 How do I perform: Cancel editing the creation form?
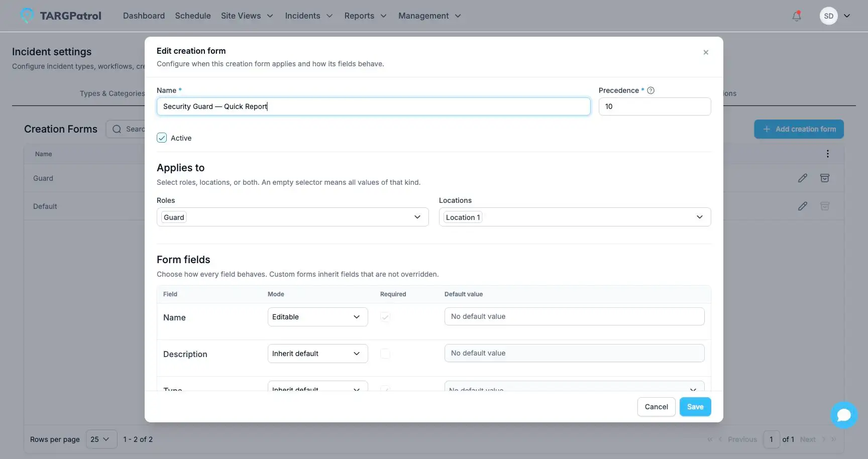[x=656, y=407]
